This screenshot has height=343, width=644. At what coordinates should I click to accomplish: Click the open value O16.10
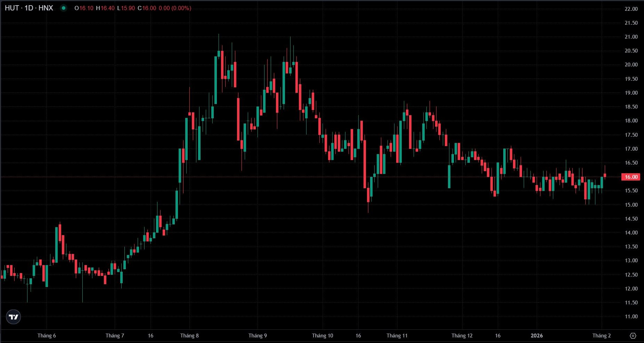tap(84, 8)
